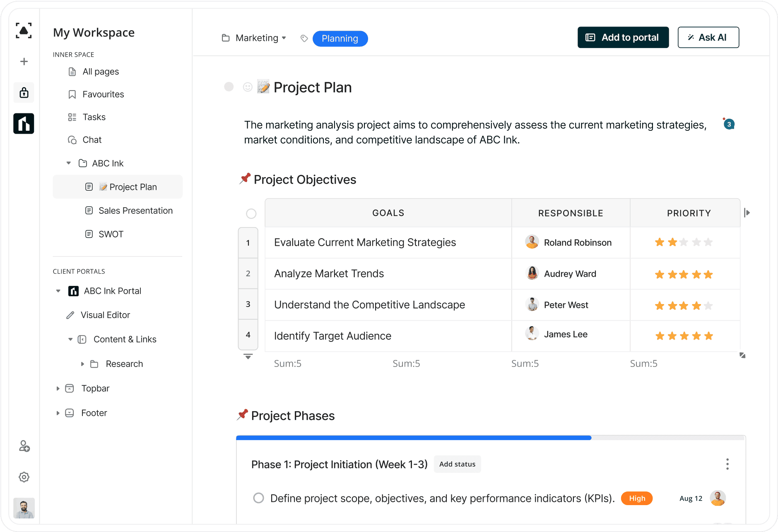The width and height of the screenshot is (778, 532).
Task: Click the plus icon in the left rail
Action: click(24, 61)
